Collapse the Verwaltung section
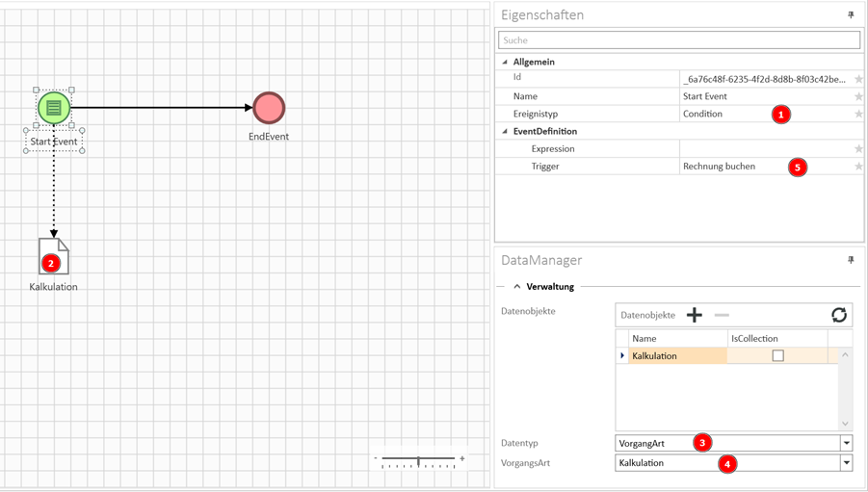Viewport: 868px width, 492px height. pos(517,286)
